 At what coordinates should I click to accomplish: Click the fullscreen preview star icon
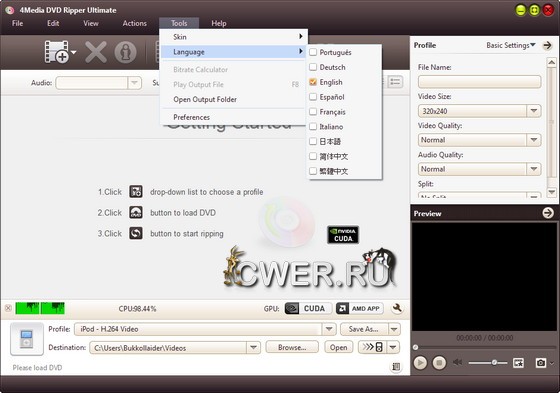coord(518,363)
